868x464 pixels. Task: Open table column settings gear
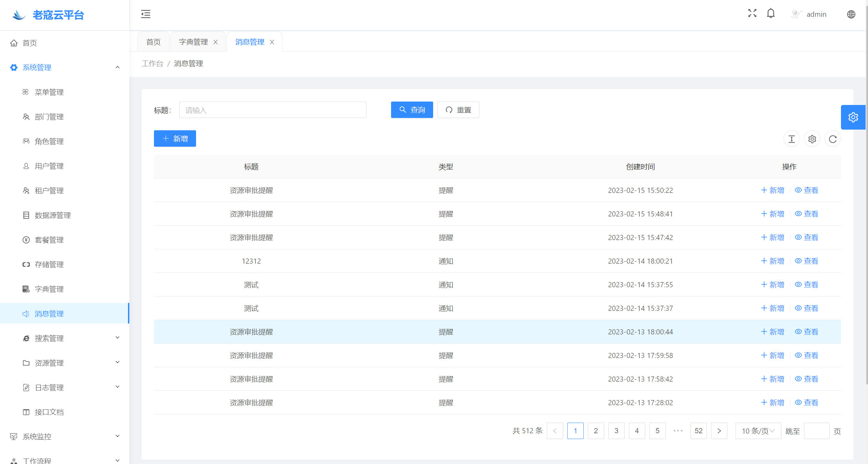tap(812, 139)
